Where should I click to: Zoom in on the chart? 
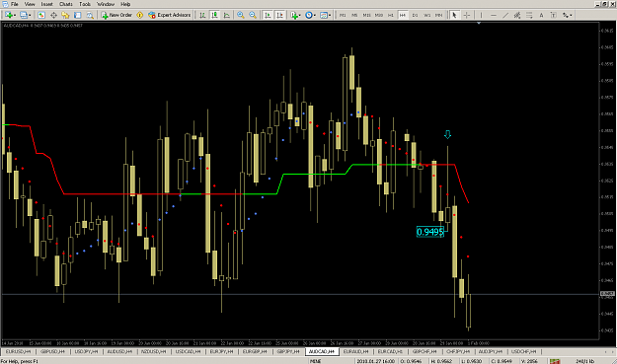pos(241,15)
